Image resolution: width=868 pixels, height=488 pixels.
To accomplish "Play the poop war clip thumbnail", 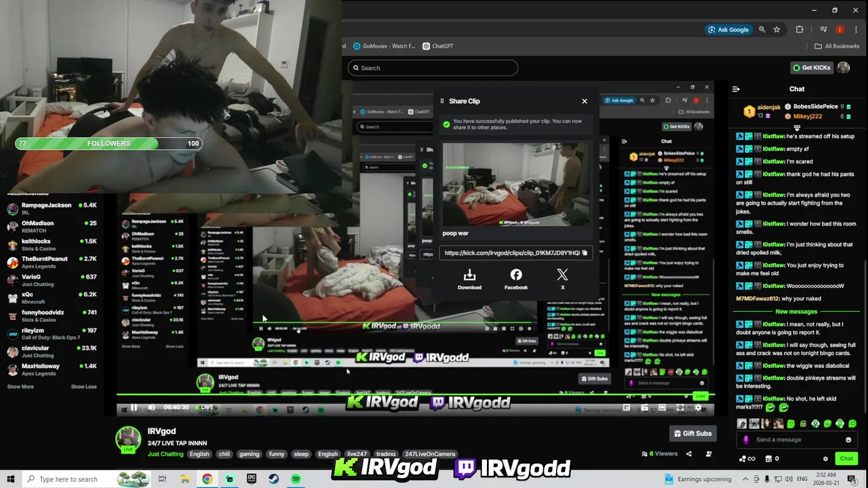I will coord(516,184).
